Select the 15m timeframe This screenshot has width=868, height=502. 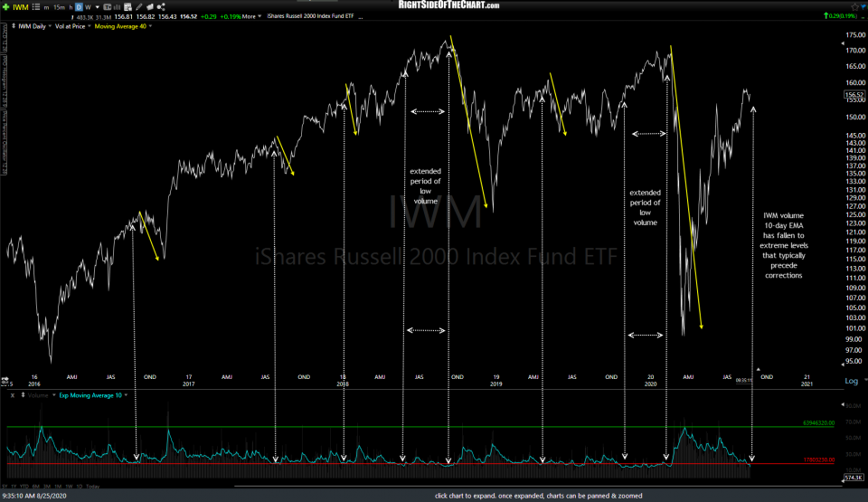pyautogui.click(x=60, y=8)
